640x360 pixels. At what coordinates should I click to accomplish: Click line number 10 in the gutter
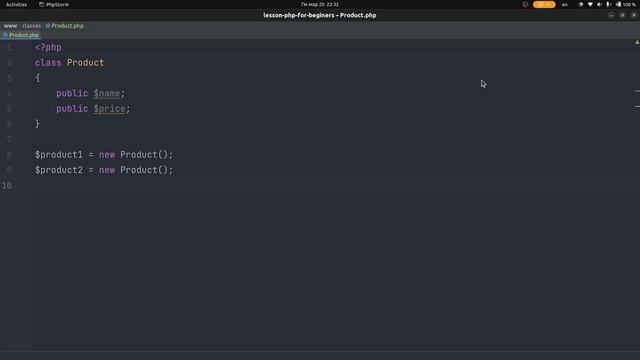(x=7, y=185)
